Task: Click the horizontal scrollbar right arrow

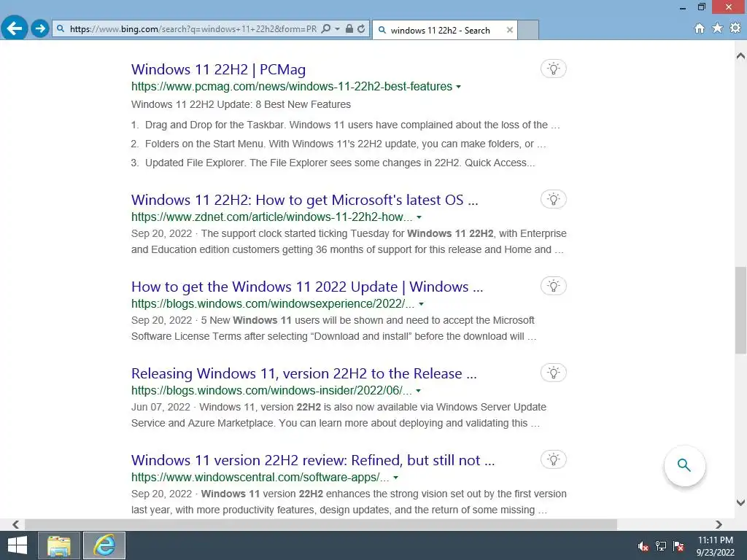Action: pyautogui.click(x=719, y=524)
